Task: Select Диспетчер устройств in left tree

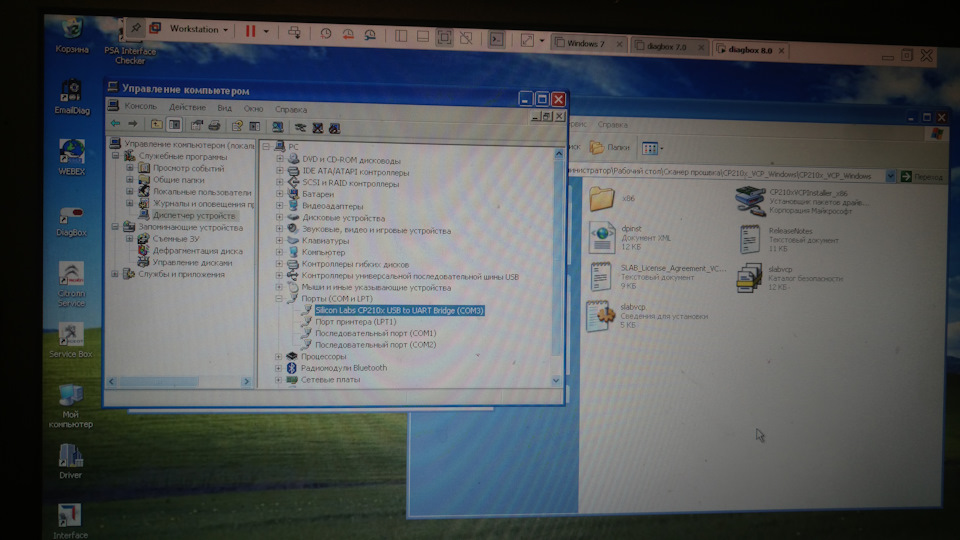Action: [193, 216]
